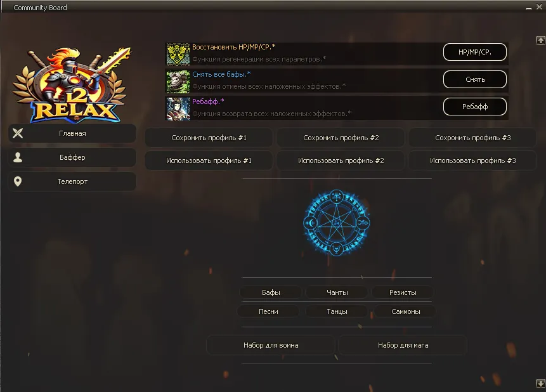Screen dimensions: 546x392
Task: Click the L2 Relax knight logo
Action: point(72,84)
